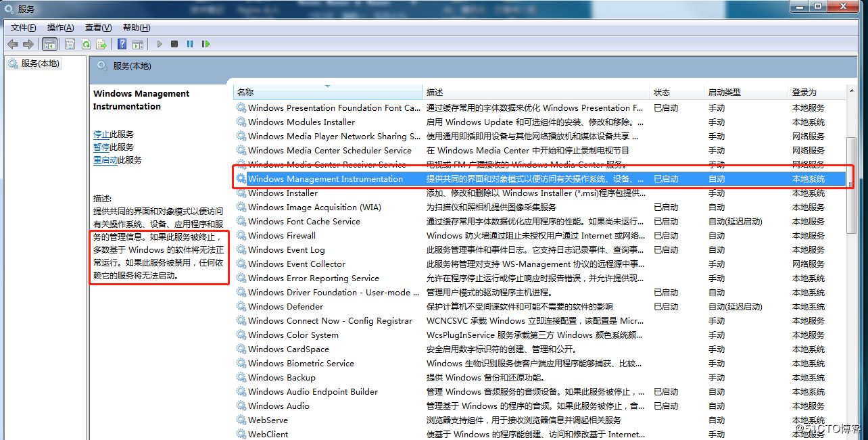Open the 操作(A) menu
Screen dimensions: 868x440
click(x=60, y=28)
